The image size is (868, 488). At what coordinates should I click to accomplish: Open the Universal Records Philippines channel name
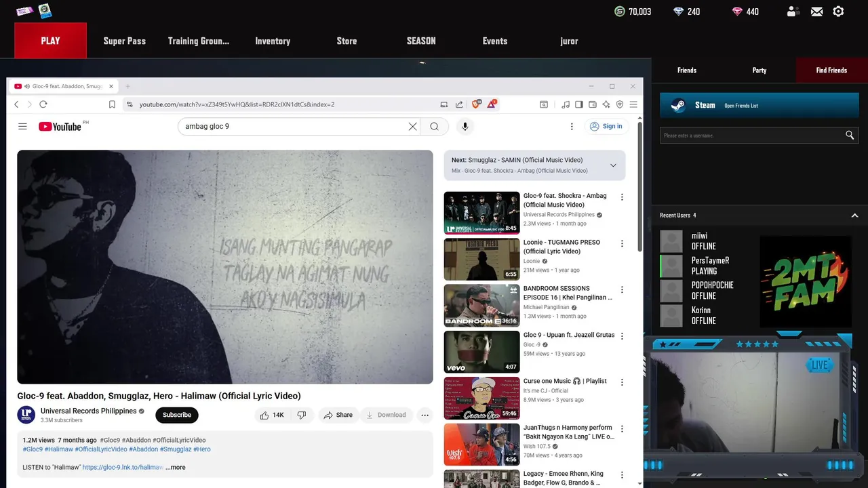[88, 411]
